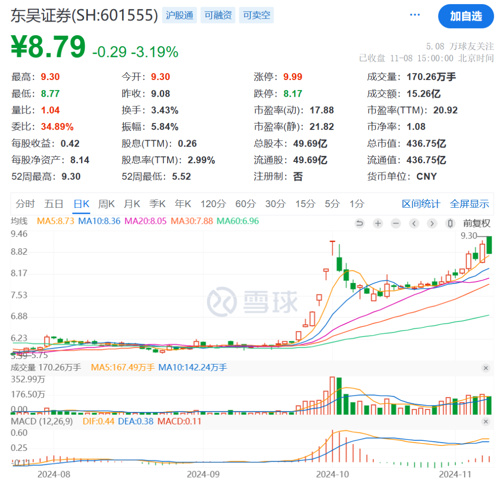Click the 总市值 436.75亿 value
The width and height of the screenshot is (500, 487).
[x=426, y=144]
